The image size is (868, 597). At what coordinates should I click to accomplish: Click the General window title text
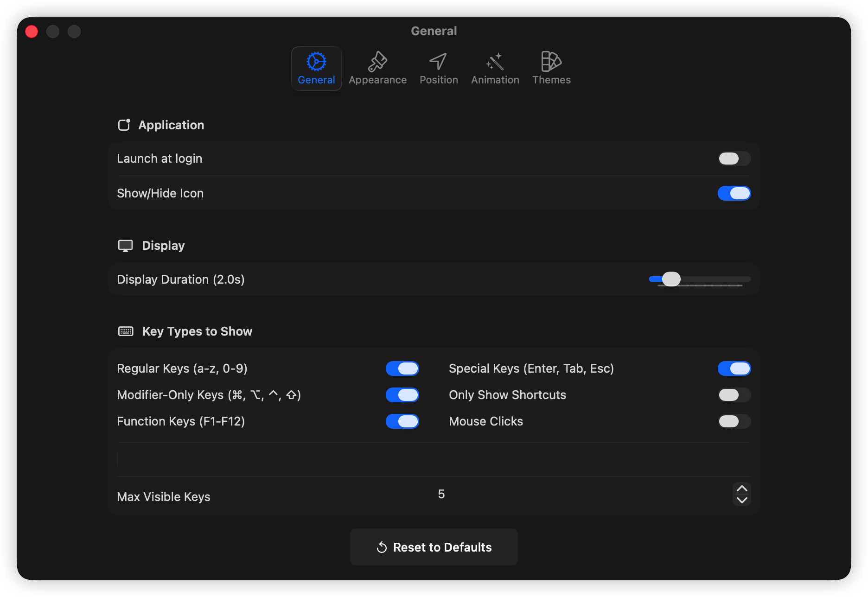pos(434,31)
